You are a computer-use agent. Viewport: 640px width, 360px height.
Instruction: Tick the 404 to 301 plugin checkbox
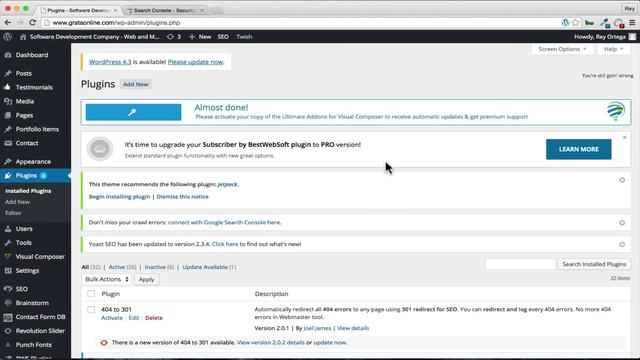click(x=91, y=309)
